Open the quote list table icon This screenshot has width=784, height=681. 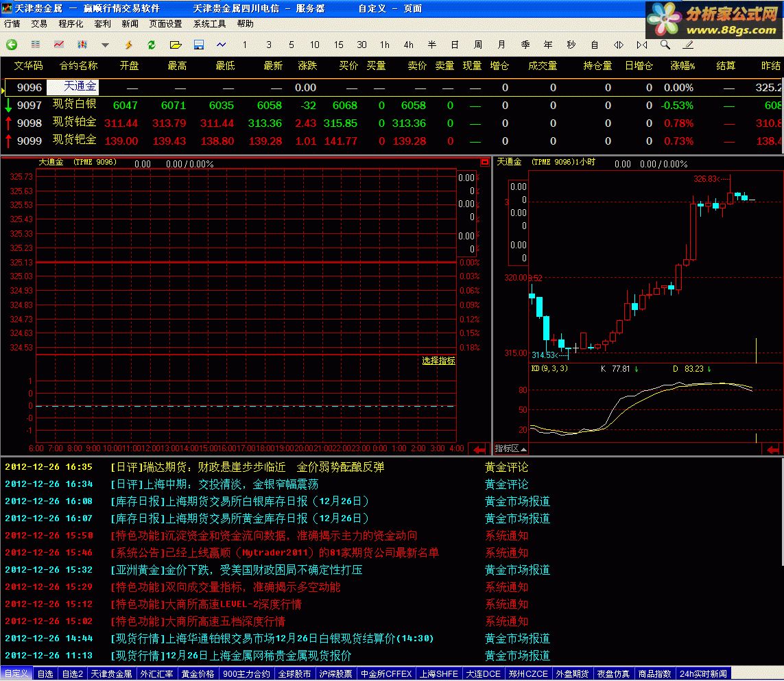pos(36,45)
